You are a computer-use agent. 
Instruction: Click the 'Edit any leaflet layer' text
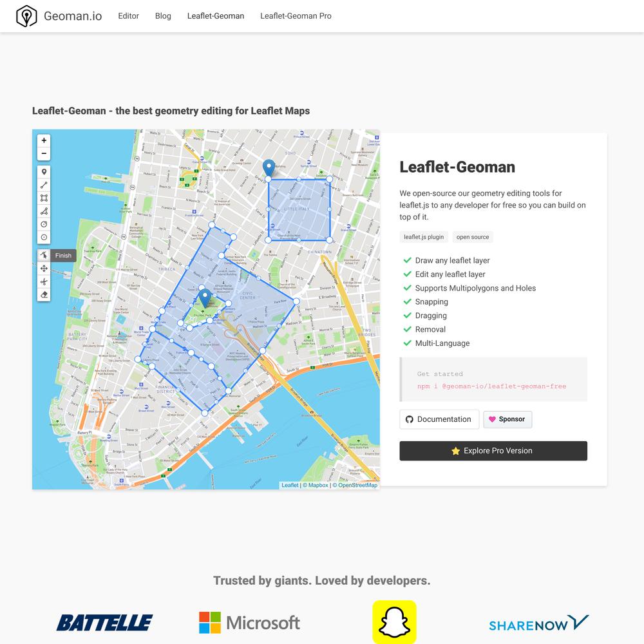click(450, 274)
